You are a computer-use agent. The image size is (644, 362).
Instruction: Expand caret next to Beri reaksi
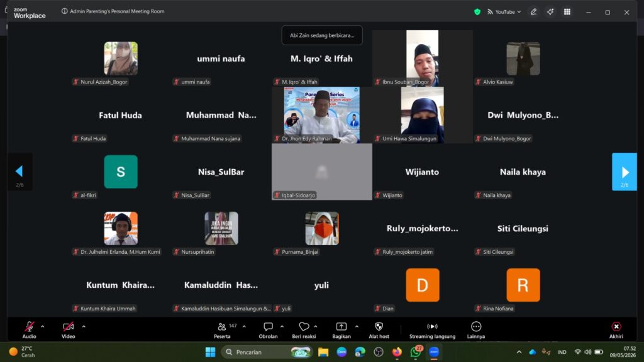pos(316,327)
